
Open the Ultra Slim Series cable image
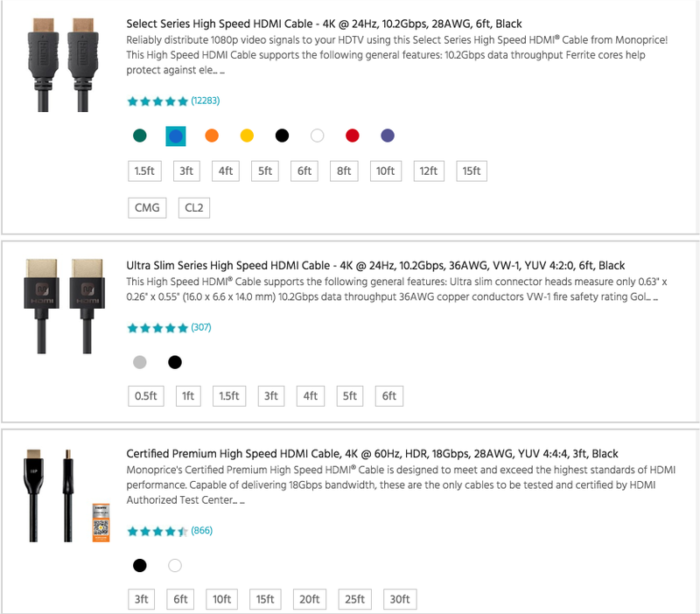point(64,306)
